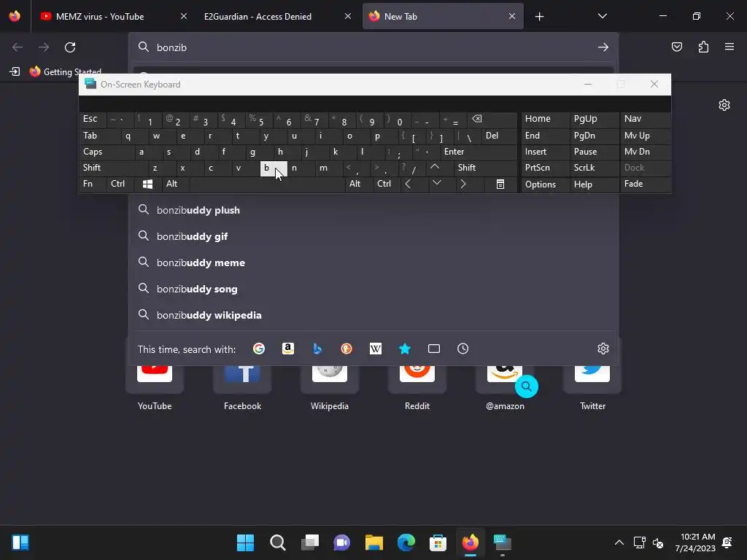Expand the list all tabs dropdown arrow
Screen dimensions: 747x560
coord(602,16)
